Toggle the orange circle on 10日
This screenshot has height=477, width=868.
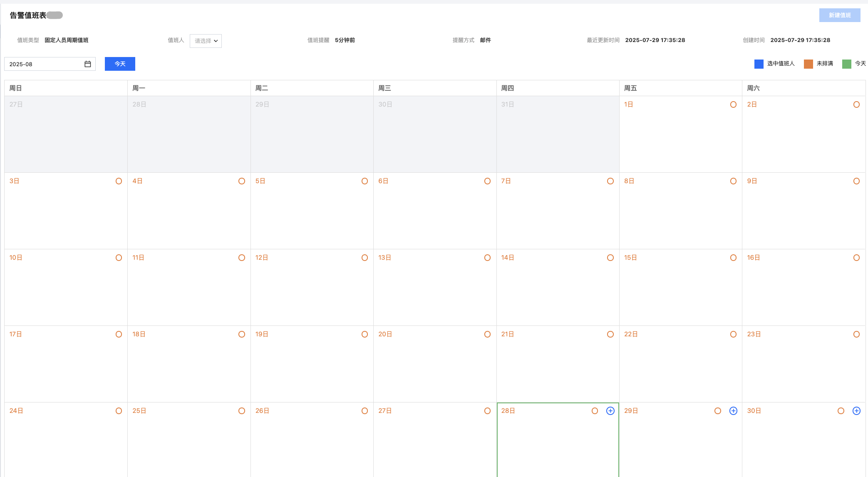pos(119,258)
